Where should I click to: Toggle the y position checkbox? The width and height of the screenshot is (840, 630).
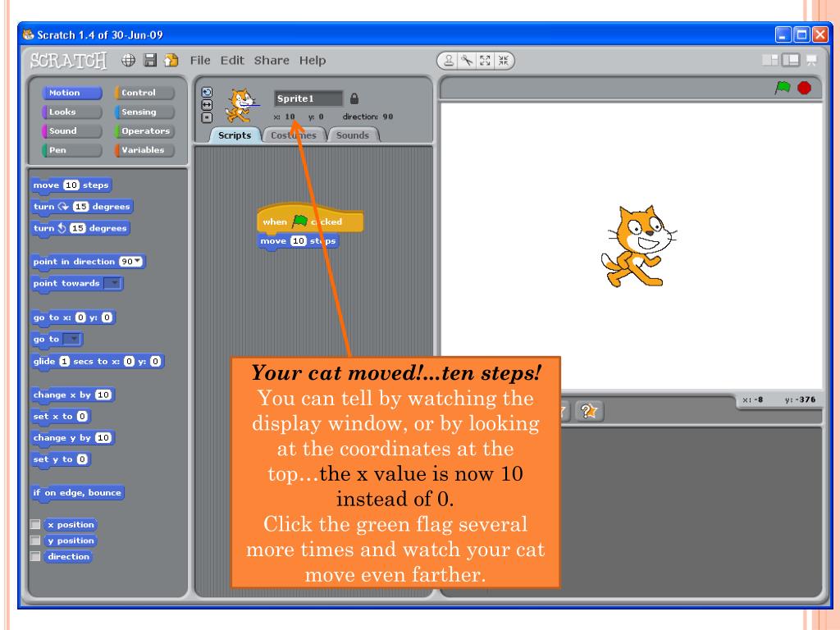click(x=35, y=541)
